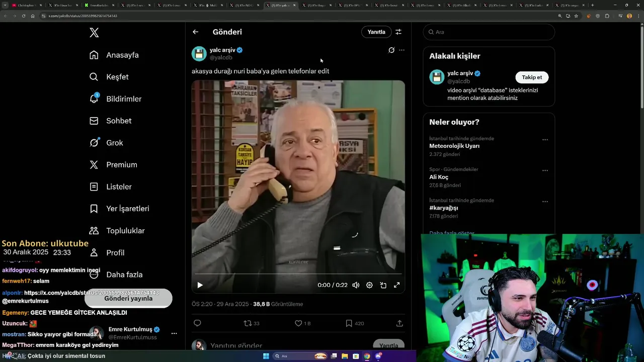Open File Explorer from the taskbar
The width and height of the screenshot is (644, 362).
tap(345, 356)
